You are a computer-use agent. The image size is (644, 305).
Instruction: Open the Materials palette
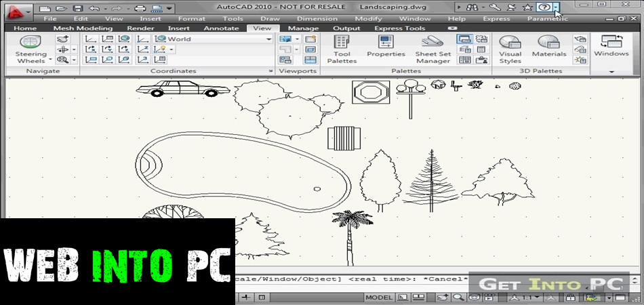[x=549, y=46]
